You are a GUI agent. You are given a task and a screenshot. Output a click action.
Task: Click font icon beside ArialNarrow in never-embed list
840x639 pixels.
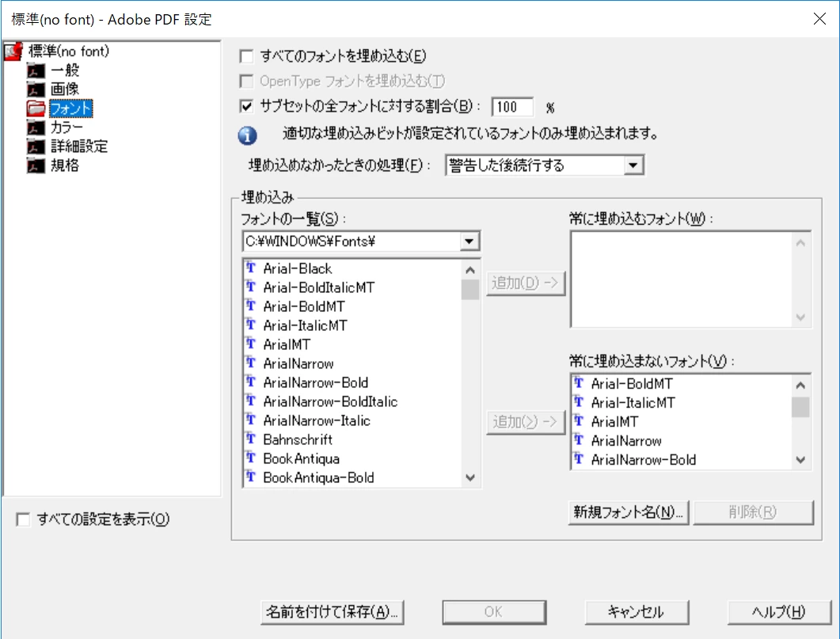[x=579, y=439]
